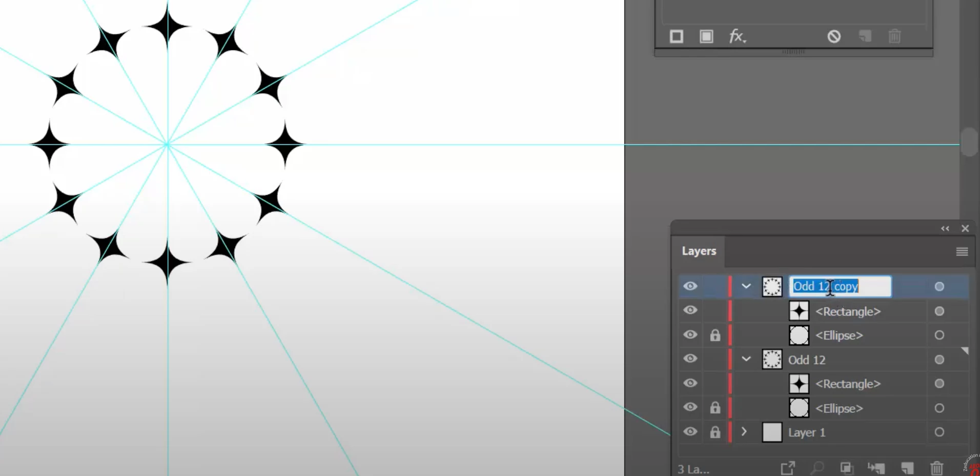Click the Layers panel Delete Selection trash
Screen dimensions: 980x476
936,468
